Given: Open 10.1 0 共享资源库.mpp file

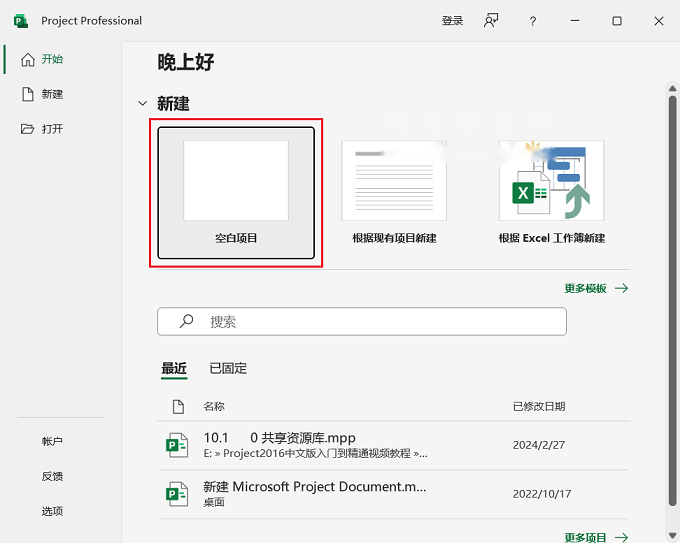Looking at the screenshot, I should (x=394, y=445).
